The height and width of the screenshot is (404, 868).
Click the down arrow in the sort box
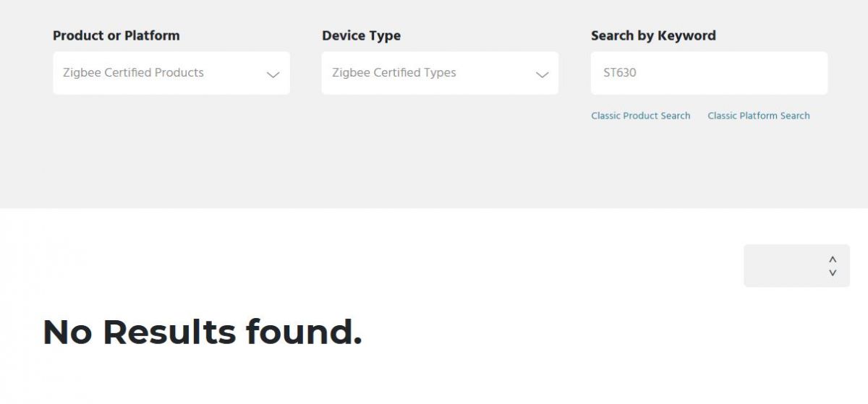(x=833, y=272)
